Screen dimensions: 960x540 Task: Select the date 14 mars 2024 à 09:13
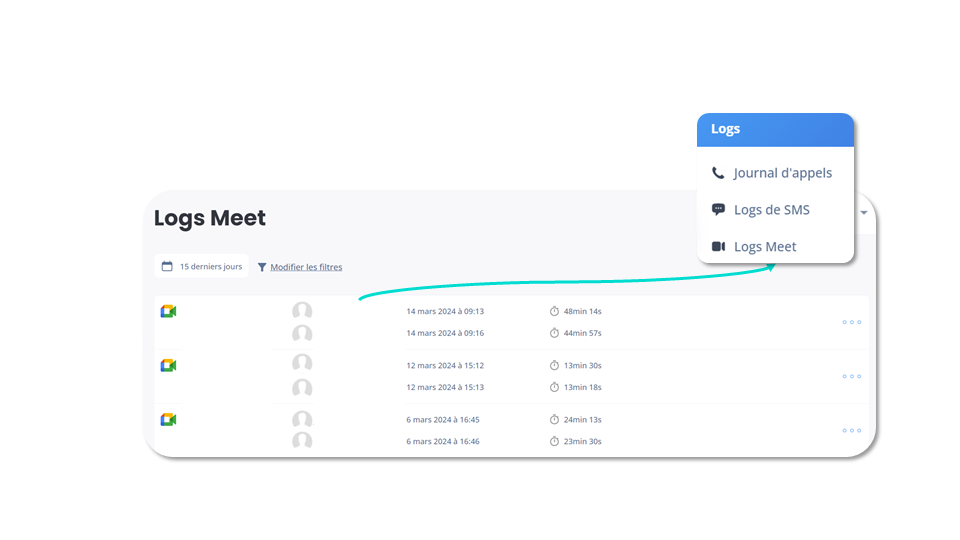coord(445,312)
